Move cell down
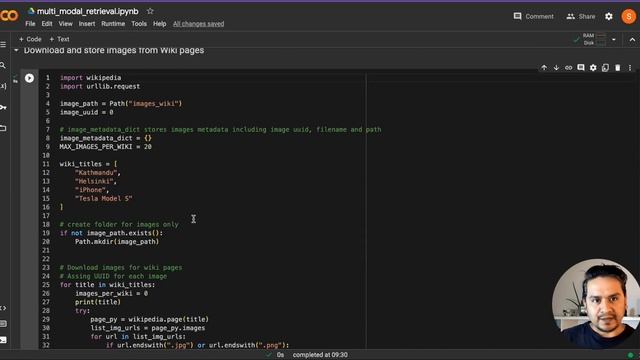 (x=556, y=68)
